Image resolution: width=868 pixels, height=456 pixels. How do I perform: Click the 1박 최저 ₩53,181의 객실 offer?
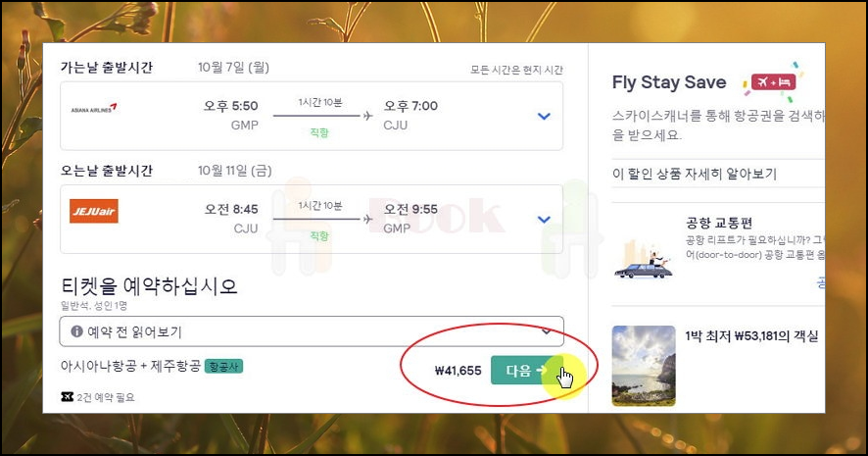(x=751, y=336)
